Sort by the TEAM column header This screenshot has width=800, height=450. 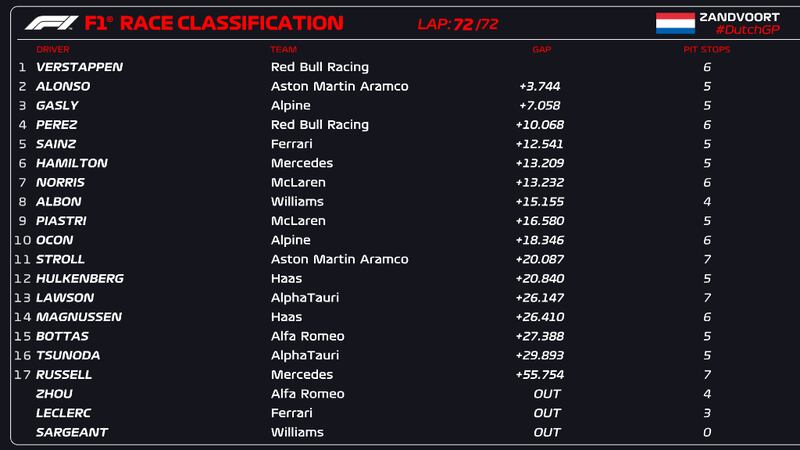283,49
